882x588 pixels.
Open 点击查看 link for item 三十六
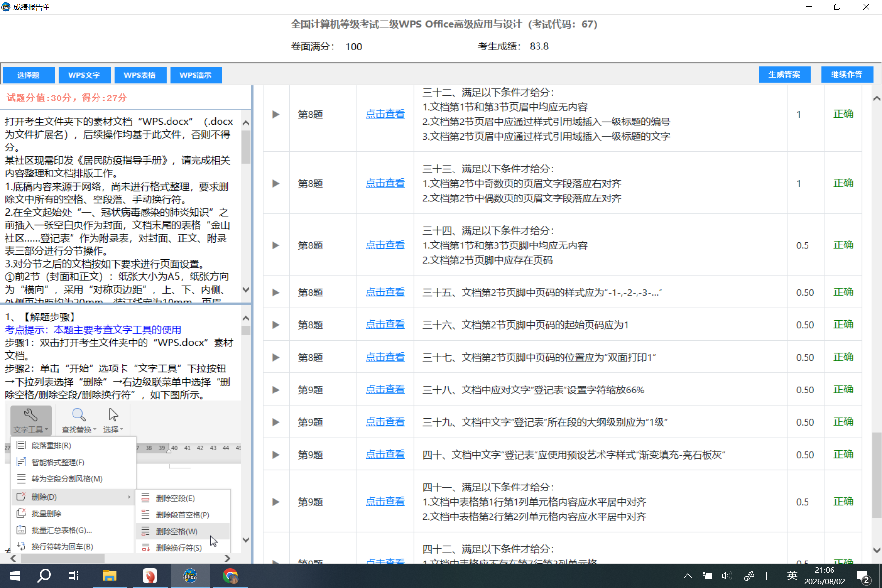click(385, 324)
